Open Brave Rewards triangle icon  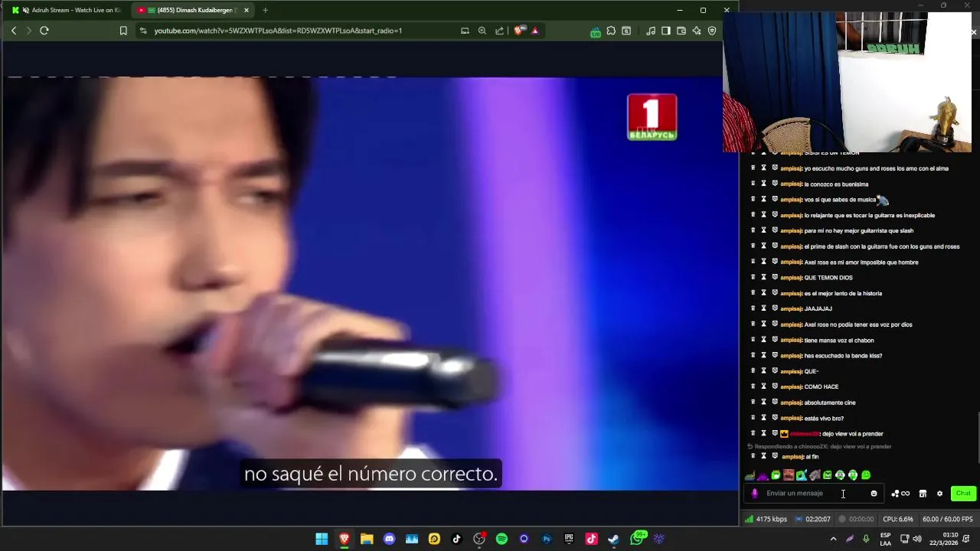click(535, 31)
